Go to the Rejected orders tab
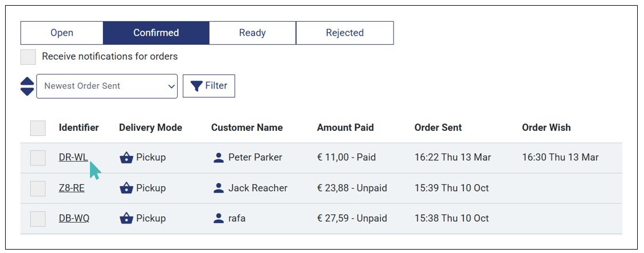This screenshot has width=644, height=253. click(344, 33)
